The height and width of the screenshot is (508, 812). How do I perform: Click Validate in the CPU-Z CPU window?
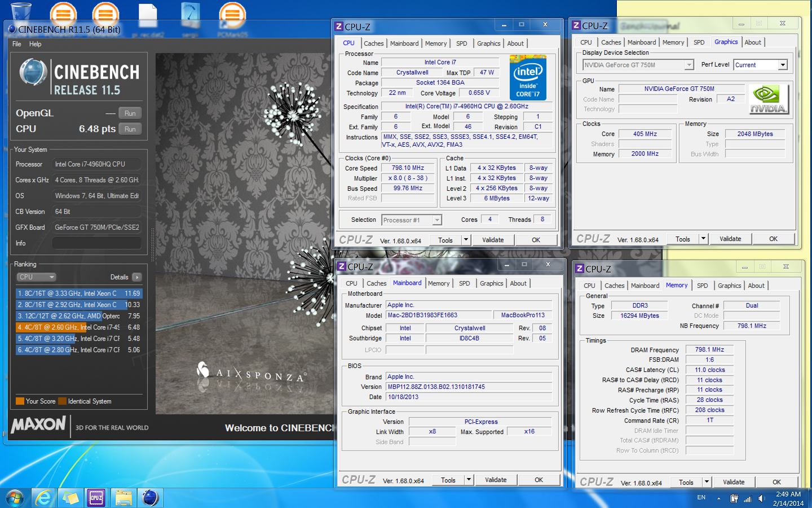[x=493, y=240]
